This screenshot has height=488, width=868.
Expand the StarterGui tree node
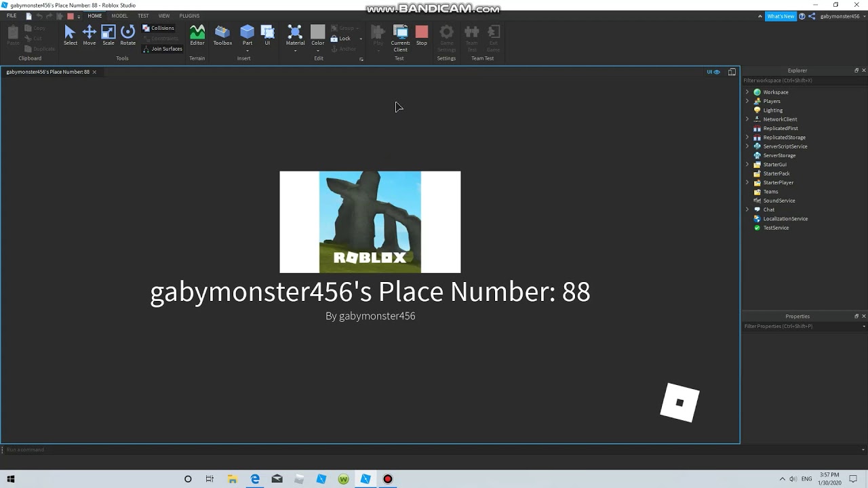coord(747,164)
